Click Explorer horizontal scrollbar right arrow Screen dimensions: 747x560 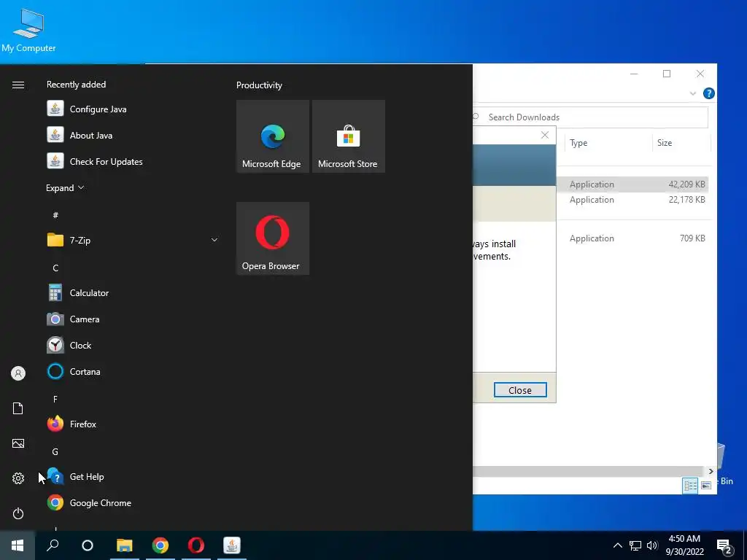click(x=711, y=472)
